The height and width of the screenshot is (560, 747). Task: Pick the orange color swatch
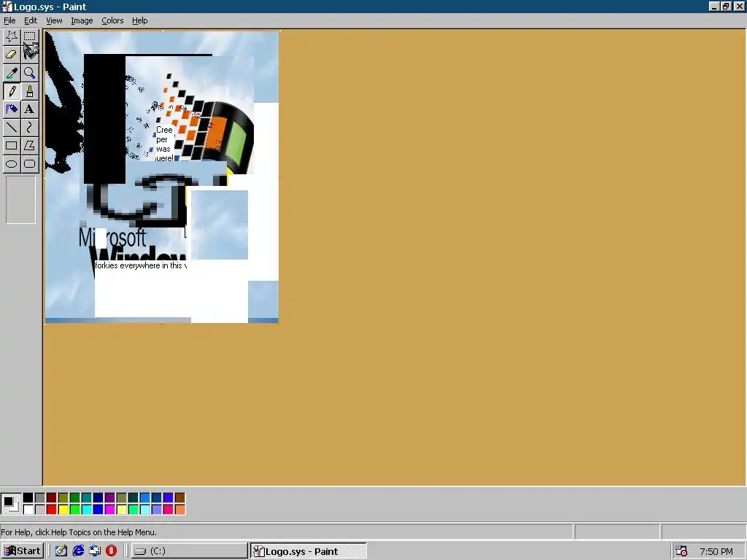pos(179,510)
